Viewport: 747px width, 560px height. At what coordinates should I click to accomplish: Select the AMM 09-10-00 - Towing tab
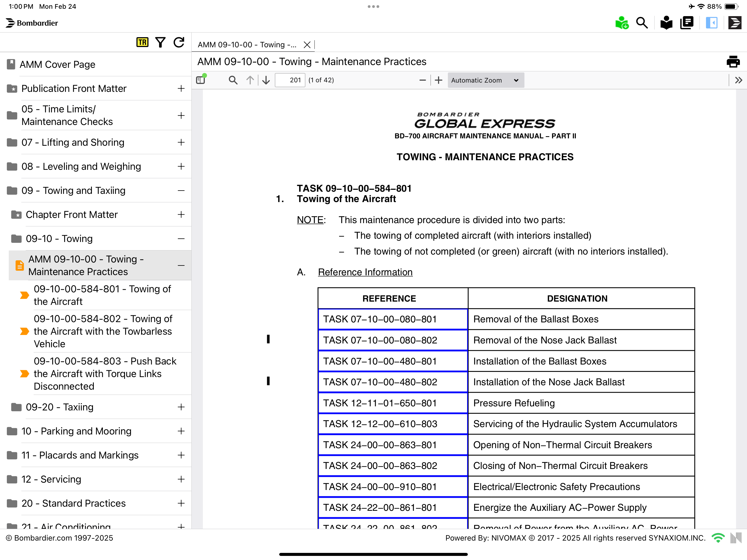[x=247, y=45]
